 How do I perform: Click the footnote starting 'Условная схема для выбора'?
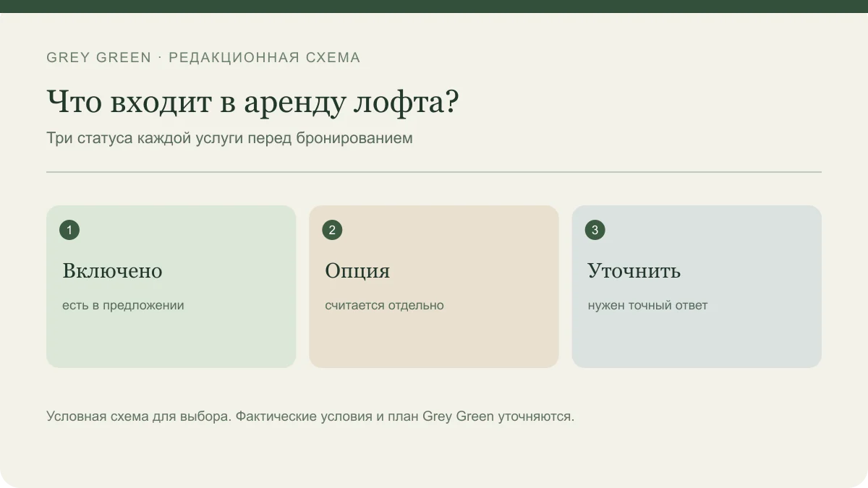click(310, 416)
